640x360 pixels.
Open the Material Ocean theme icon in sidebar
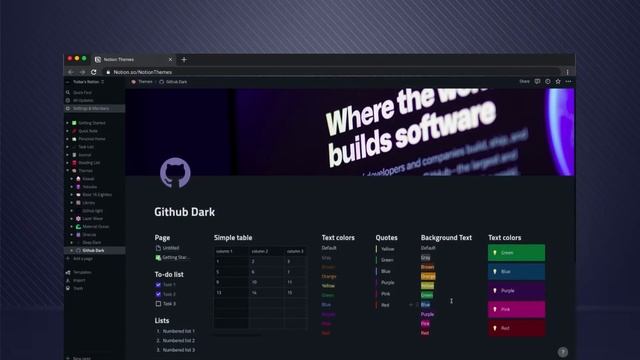point(78,227)
